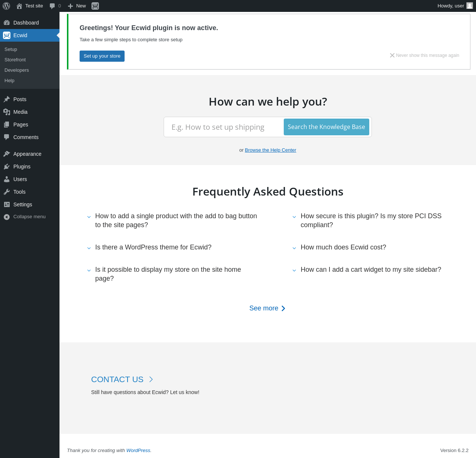
Task: Dismiss notice with Never show this message again
Action: pos(425,55)
